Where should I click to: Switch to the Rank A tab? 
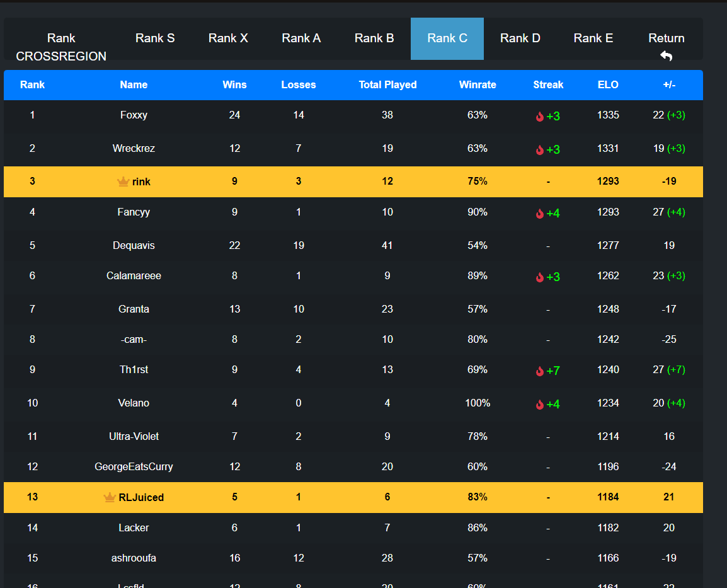click(301, 38)
